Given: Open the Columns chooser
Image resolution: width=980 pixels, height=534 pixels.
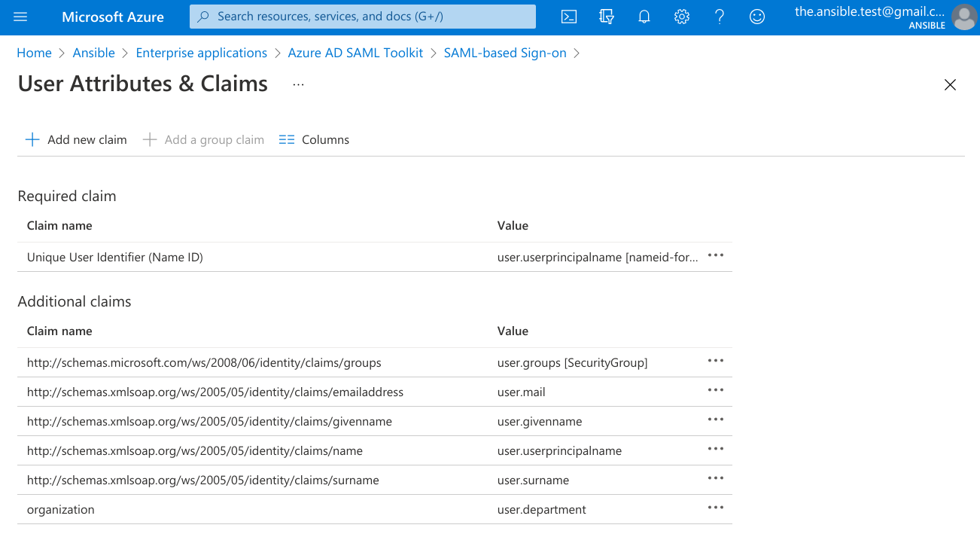Looking at the screenshot, I should click(x=314, y=140).
